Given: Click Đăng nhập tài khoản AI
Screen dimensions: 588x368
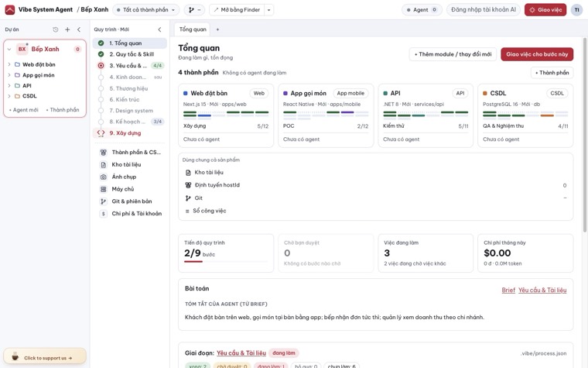Looking at the screenshot, I should pyautogui.click(x=484, y=10).
